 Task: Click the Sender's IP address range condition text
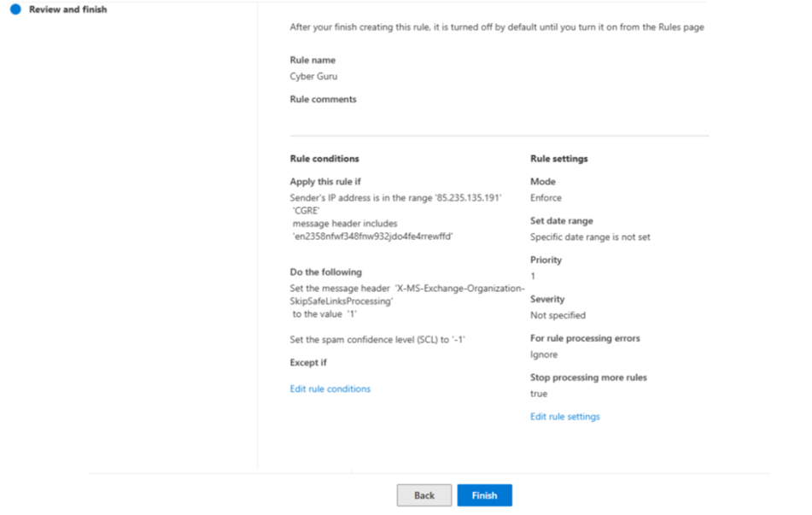395,198
